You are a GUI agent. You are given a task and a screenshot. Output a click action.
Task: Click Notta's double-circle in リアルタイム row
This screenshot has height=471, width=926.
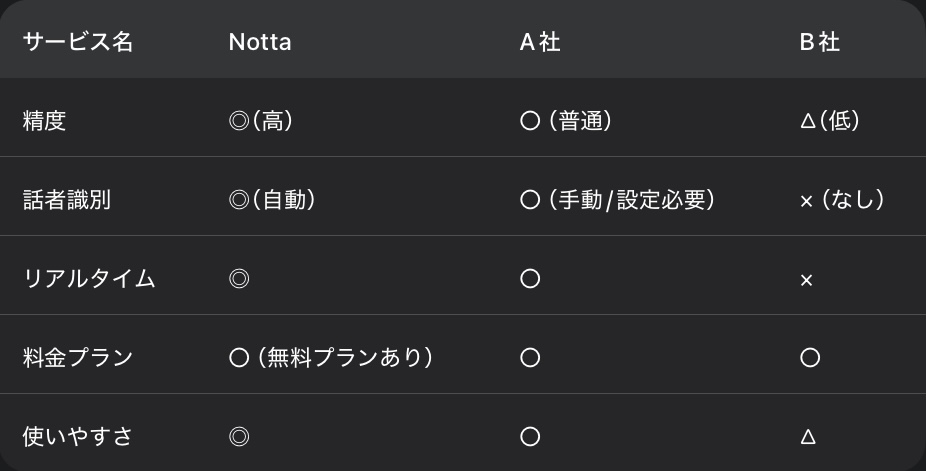click(239, 279)
